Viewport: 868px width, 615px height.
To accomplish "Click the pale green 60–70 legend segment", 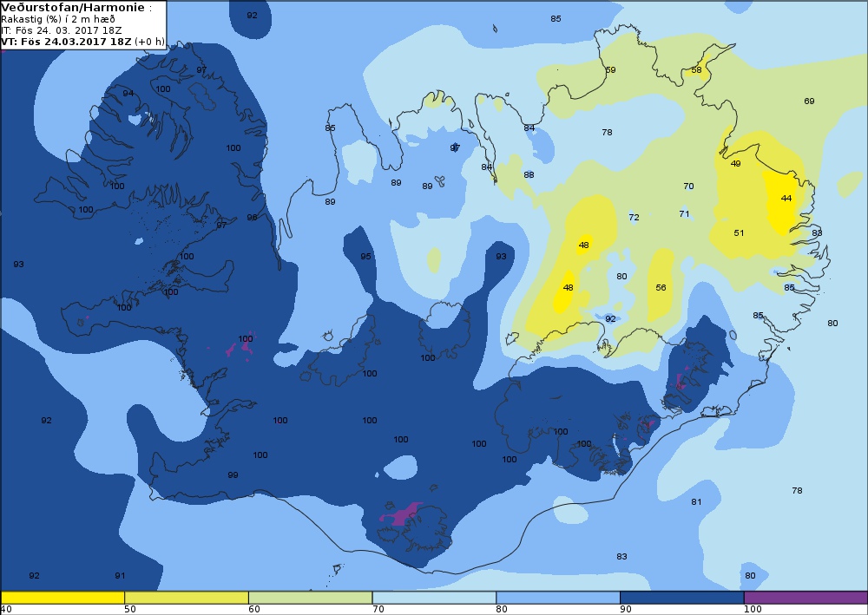I will 311,598.
